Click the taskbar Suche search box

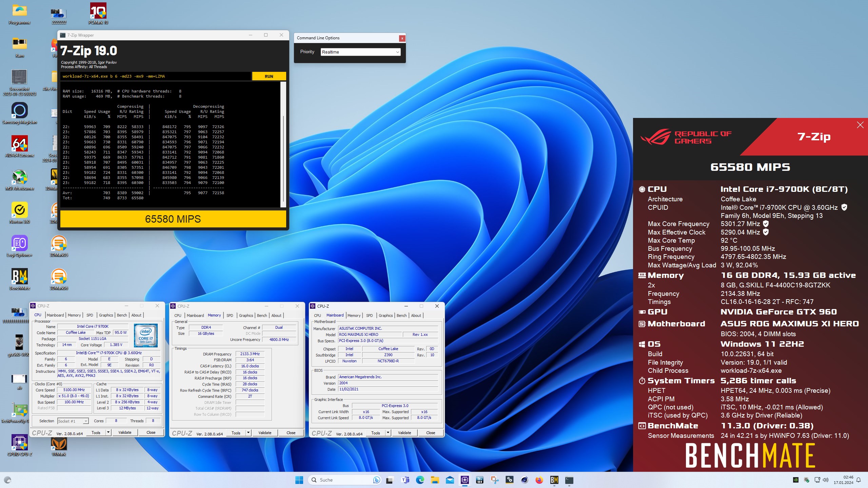[x=345, y=480]
